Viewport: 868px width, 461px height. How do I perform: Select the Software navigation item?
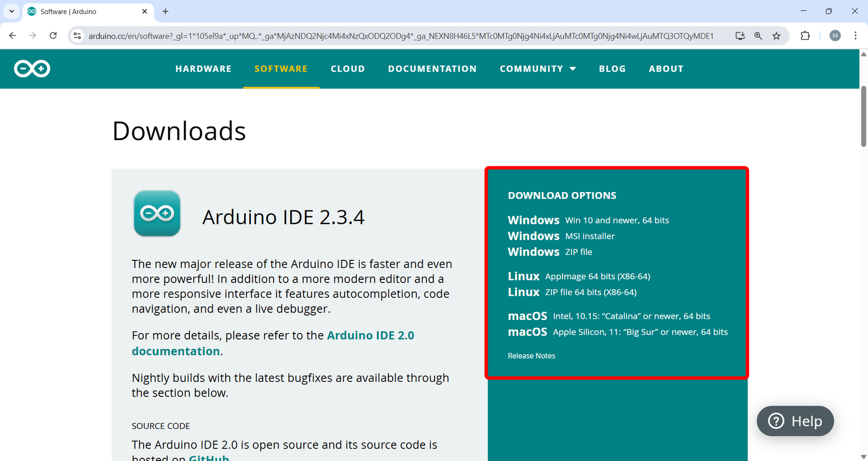pos(281,69)
